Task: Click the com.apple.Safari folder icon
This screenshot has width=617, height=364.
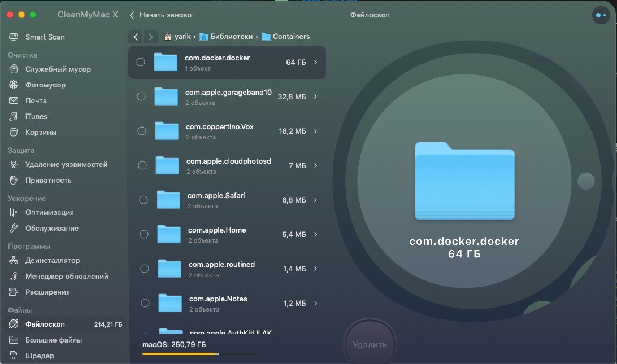Action: click(x=168, y=200)
